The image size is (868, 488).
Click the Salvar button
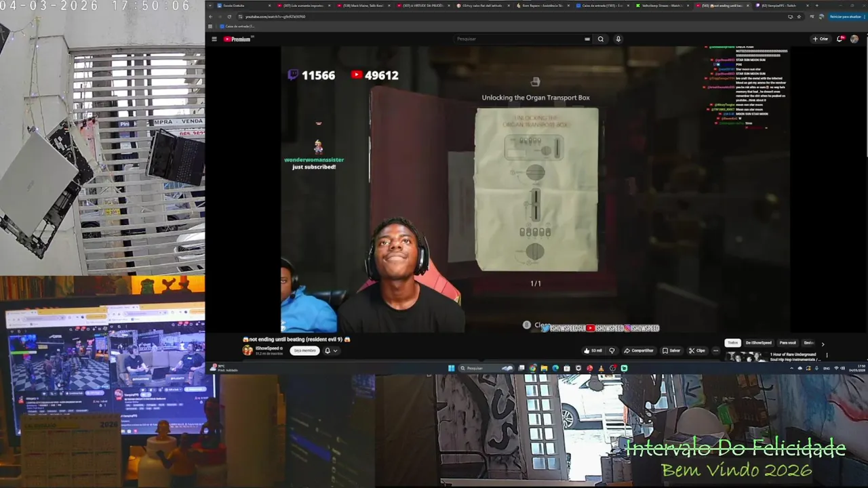coord(671,350)
